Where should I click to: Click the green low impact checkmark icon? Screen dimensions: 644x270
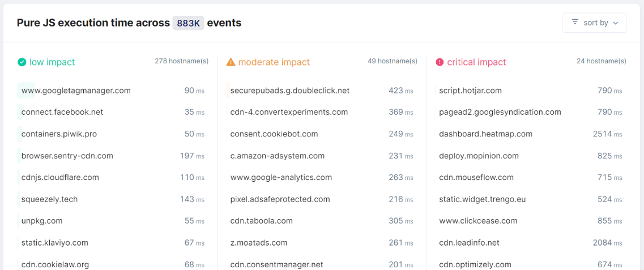pyautogui.click(x=22, y=62)
